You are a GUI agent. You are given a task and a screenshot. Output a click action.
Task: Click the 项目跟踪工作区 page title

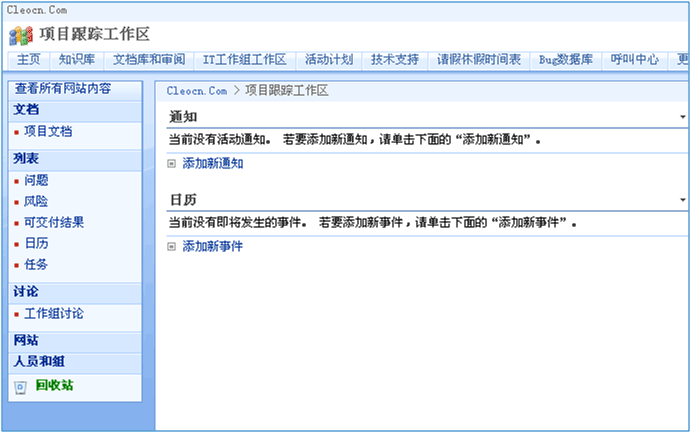pos(95,34)
